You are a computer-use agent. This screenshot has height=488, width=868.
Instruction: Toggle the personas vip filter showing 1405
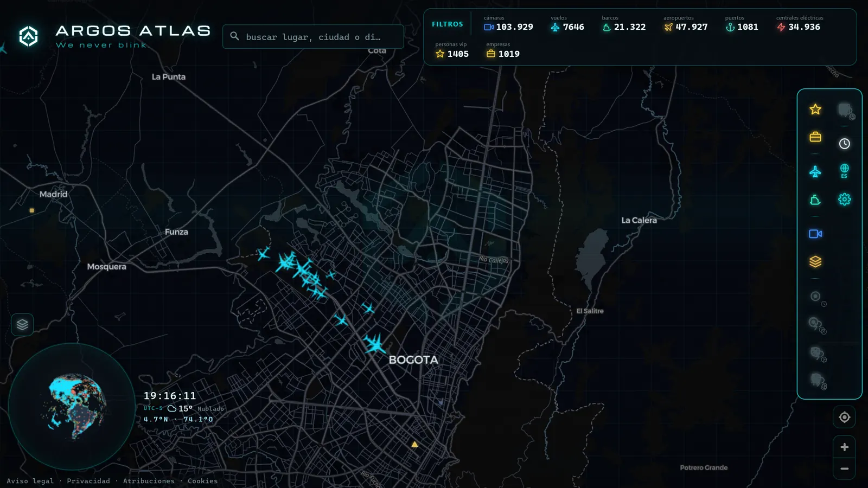pyautogui.click(x=452, y=50)
